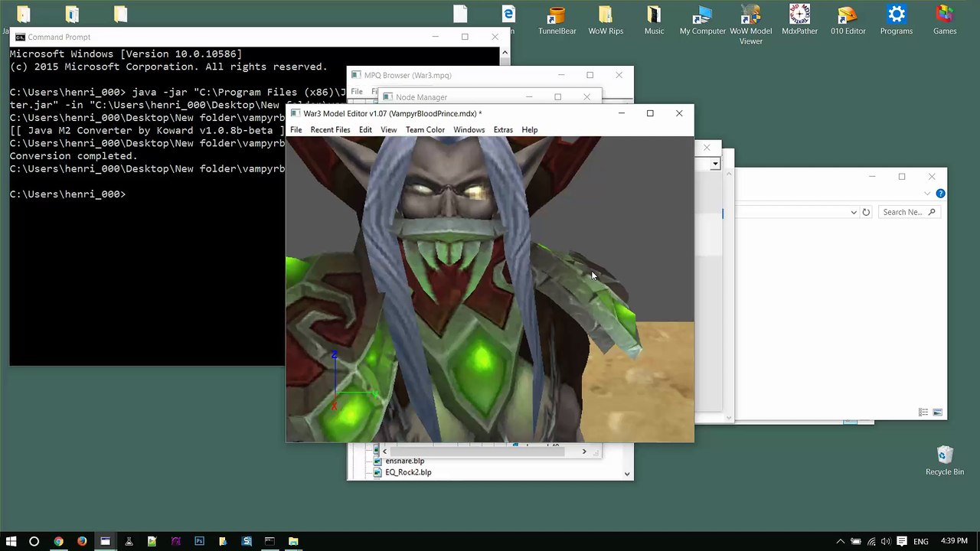Open the network Wi-Fi tray icon
Image resolution: width=980 pixels, height=551 pixels.
pos(871,541)
